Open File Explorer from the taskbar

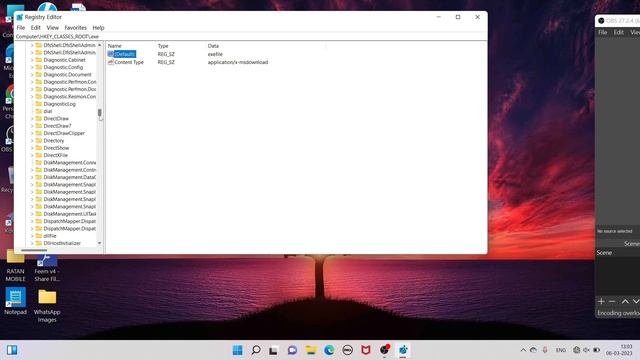[311, 350]
